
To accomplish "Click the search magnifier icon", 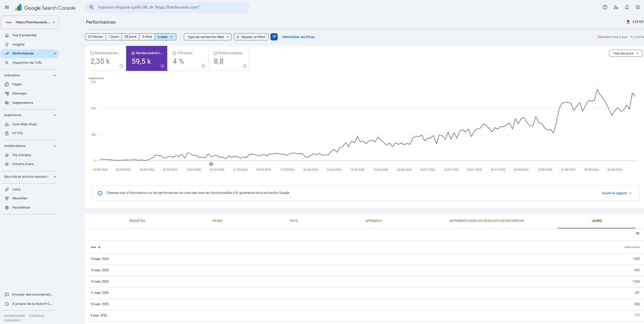I will (x=92, y=7).
